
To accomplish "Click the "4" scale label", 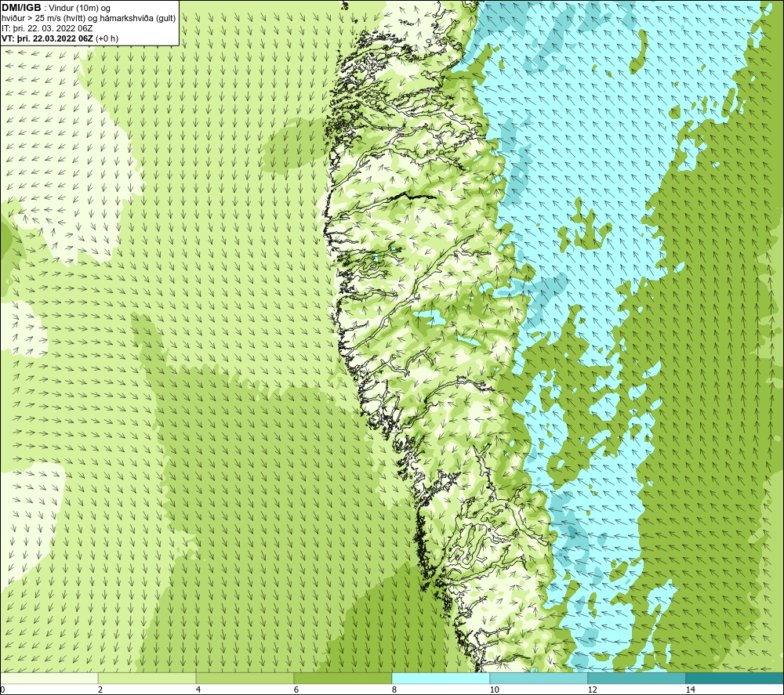I will [198, 690].
